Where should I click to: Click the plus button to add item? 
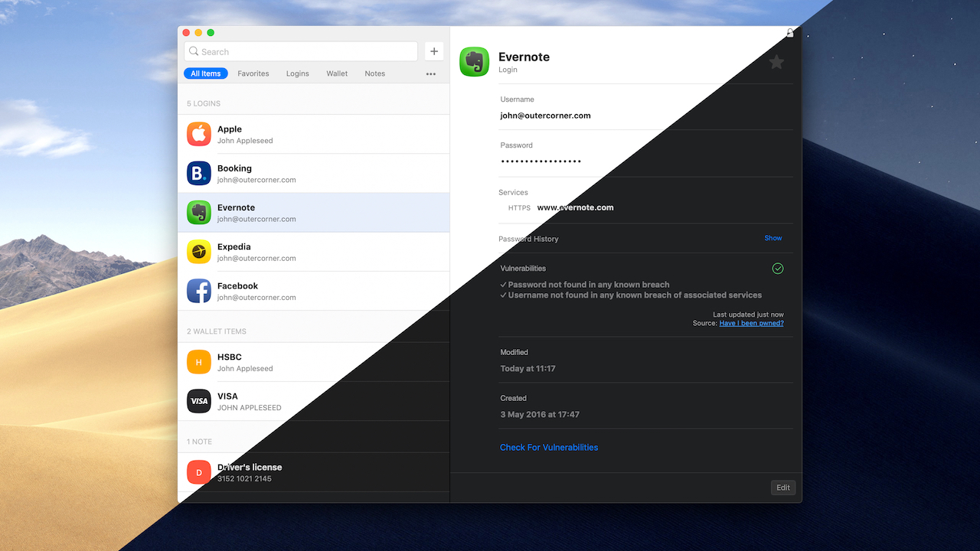(x=434, y=51)
